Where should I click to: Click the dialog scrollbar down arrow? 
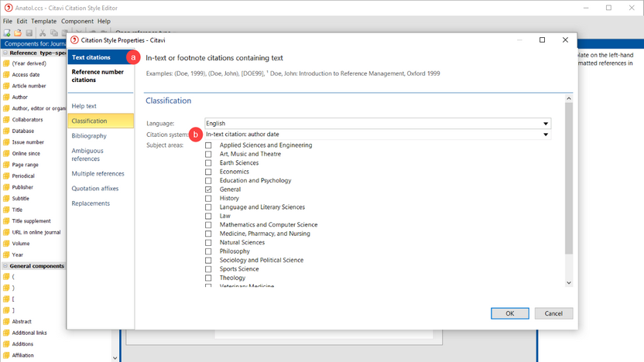[x=569, y=282]
